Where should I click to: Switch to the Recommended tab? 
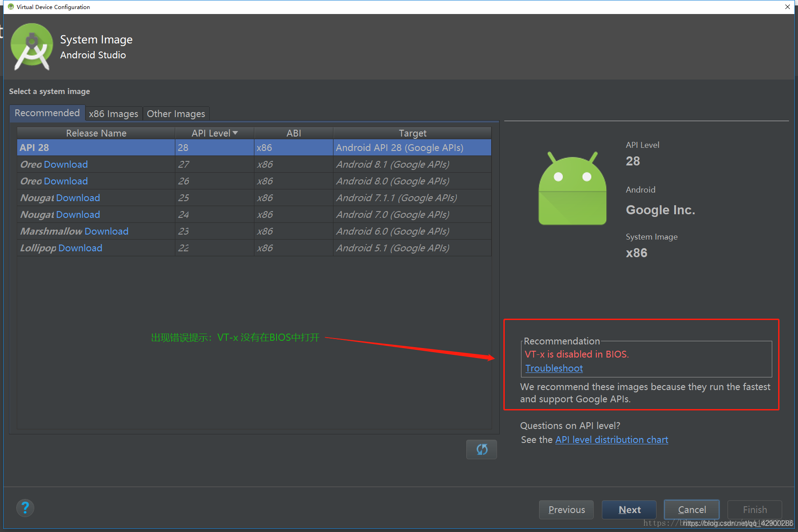(47, 113)
